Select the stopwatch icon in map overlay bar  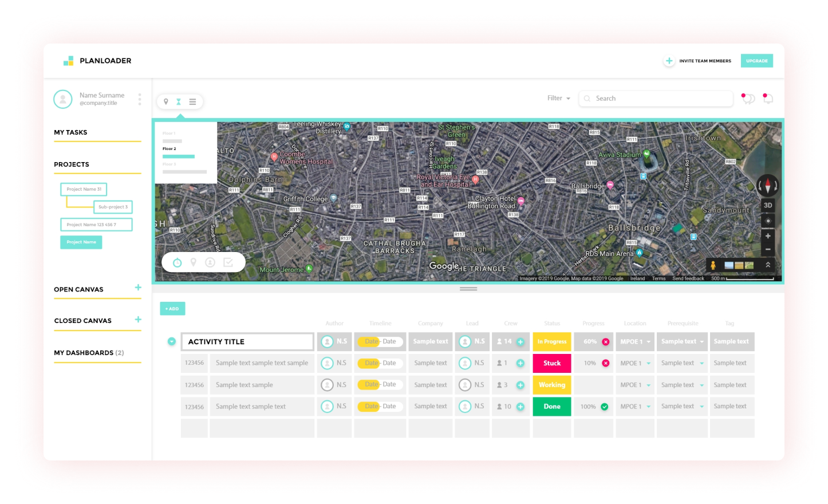178,262
